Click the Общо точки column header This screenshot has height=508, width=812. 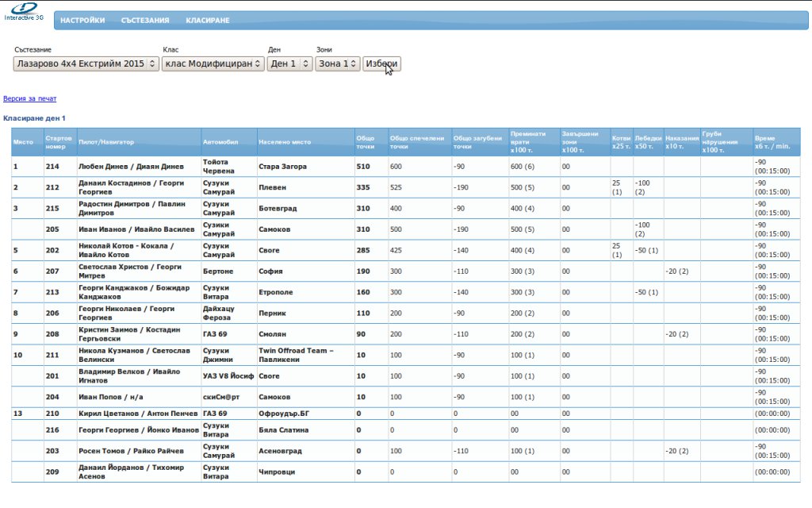point(366,142)
